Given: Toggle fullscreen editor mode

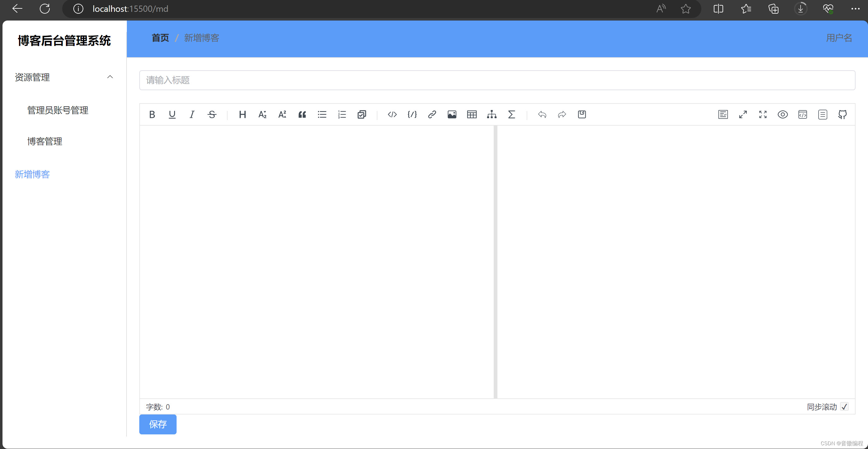Looking at the screenshot, I should pos(763,115).
